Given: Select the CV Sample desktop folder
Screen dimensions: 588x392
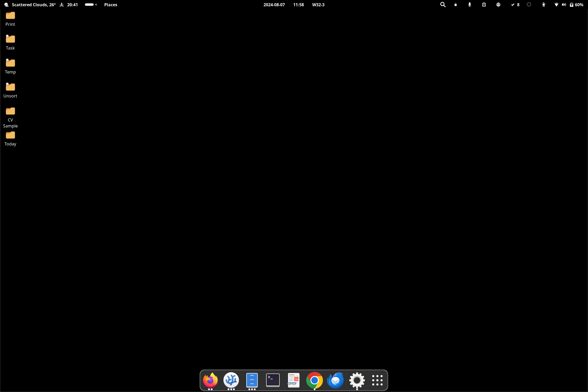Looking at the screenshot, I should click(x=10, y=112).
